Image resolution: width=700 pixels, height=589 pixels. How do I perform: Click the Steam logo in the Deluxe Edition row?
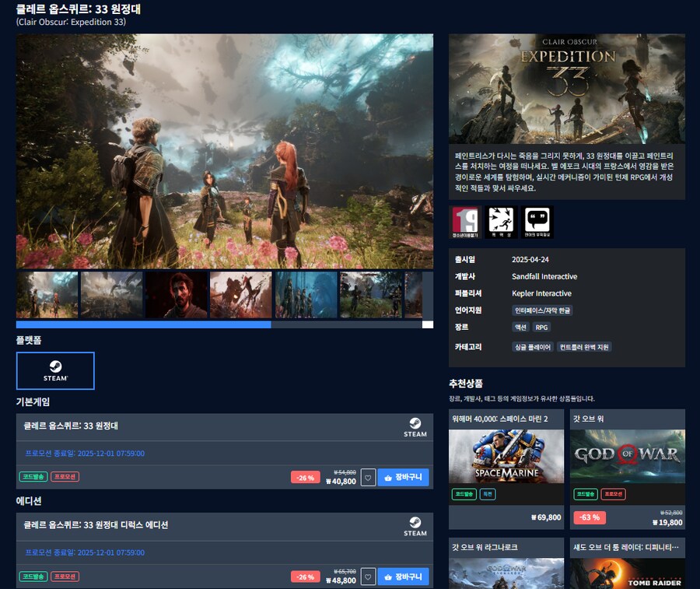[415, 526]
